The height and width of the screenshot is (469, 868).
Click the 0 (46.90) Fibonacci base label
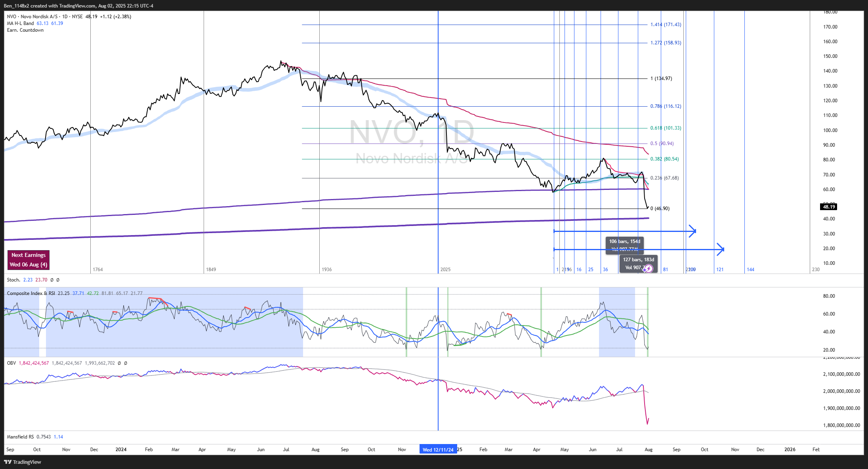coord(660,209)
